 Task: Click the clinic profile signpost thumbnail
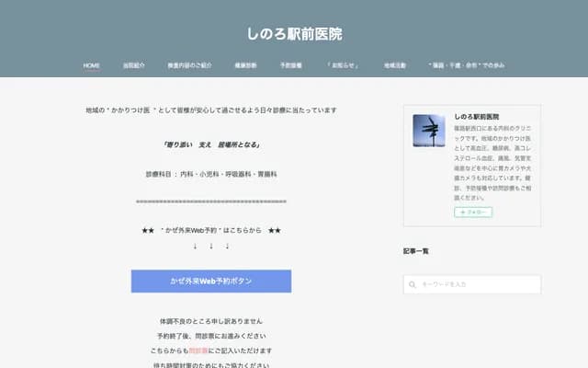(x=428, y=131)
